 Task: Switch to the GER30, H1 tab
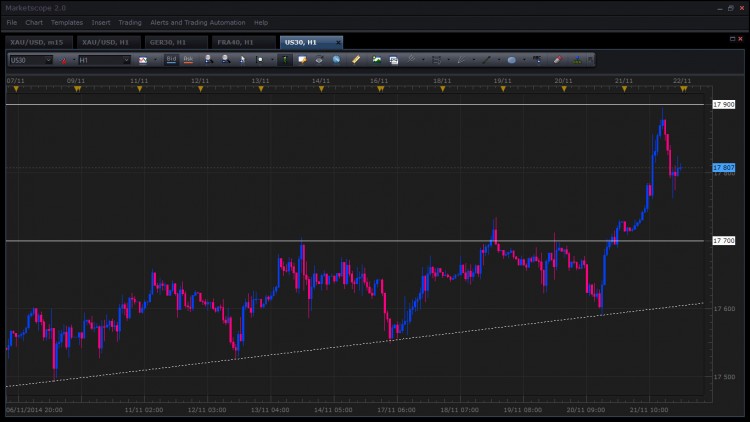click(175, 42)
